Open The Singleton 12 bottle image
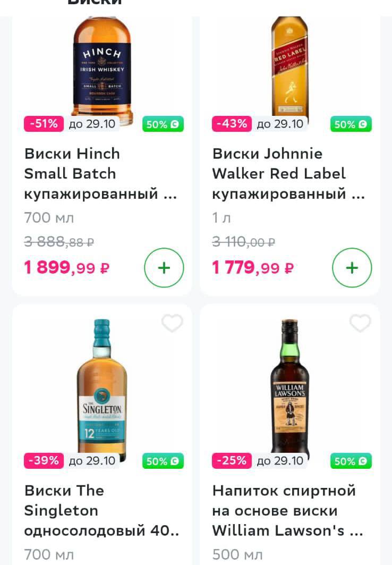Screen dimensions: 392x565 (102, 389)
